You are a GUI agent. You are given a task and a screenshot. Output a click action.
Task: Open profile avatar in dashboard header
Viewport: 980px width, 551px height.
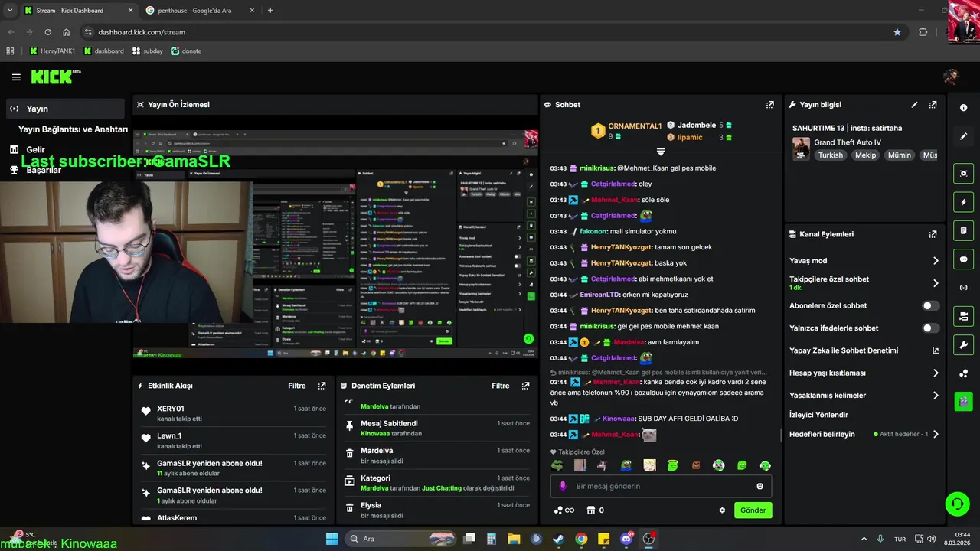pos(951,77)
